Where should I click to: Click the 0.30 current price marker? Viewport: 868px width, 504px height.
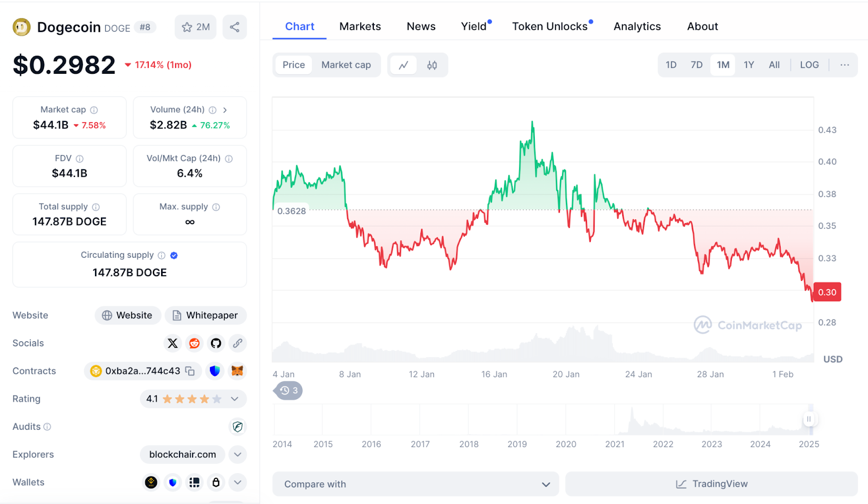coord(827,292)
